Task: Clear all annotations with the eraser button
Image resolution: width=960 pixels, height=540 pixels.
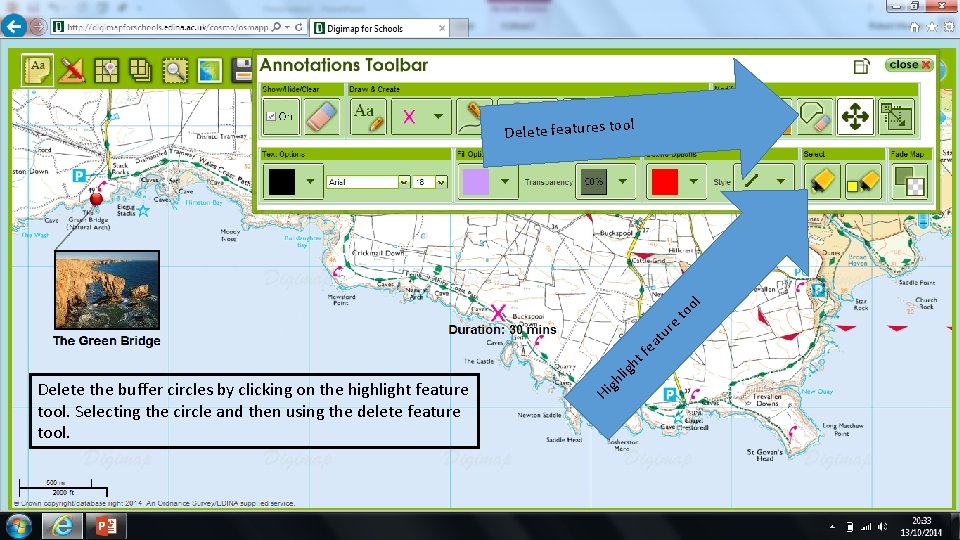Action: coord(321,116)
